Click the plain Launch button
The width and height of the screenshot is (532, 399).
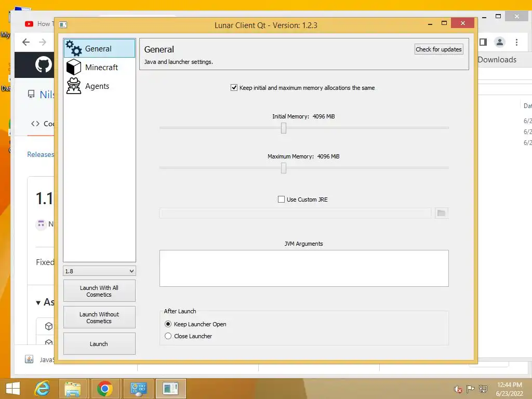[x=99, y=344]
